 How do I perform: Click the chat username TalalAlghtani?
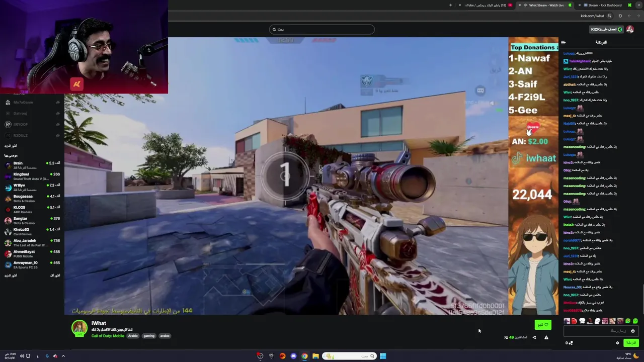[579, 61]
